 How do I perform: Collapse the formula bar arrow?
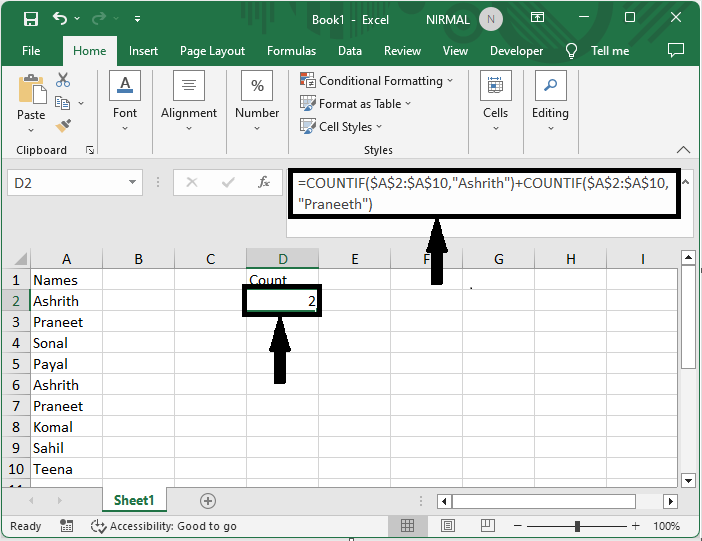pyautogui.click(x=685, y=182)
